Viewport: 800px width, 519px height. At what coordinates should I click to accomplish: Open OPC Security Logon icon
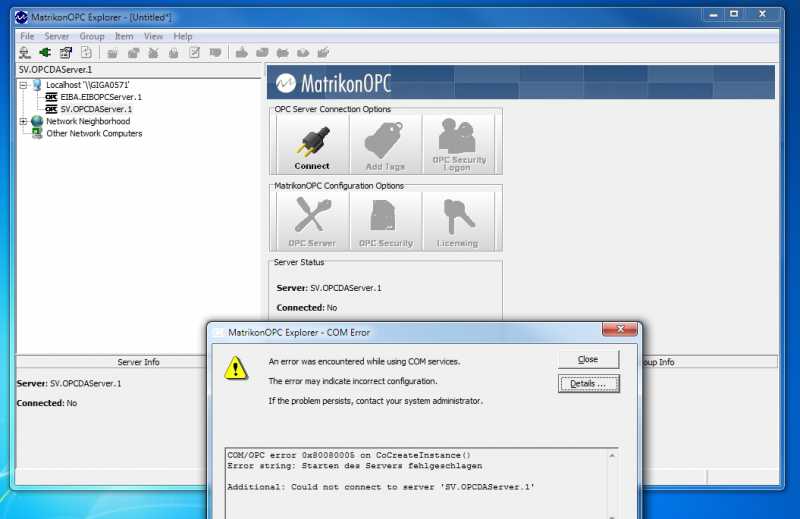458,144
